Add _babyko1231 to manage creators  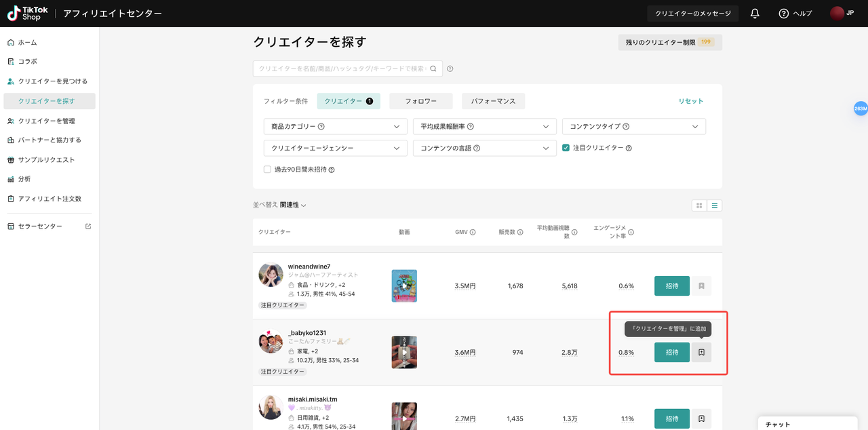point(701,353)
